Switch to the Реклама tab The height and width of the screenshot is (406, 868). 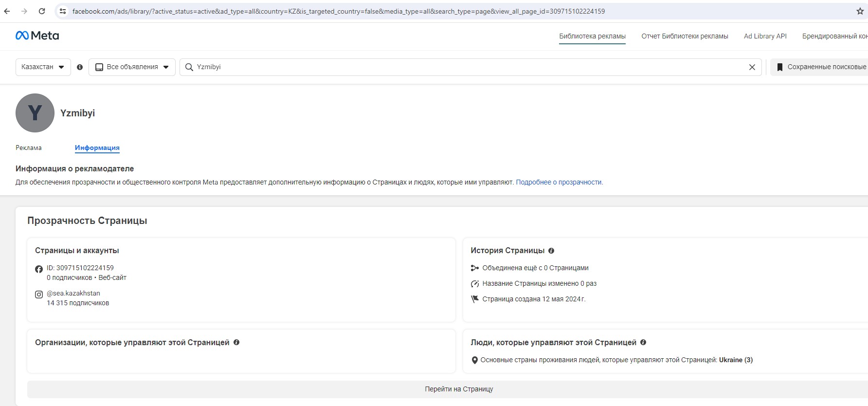(29, 148)
